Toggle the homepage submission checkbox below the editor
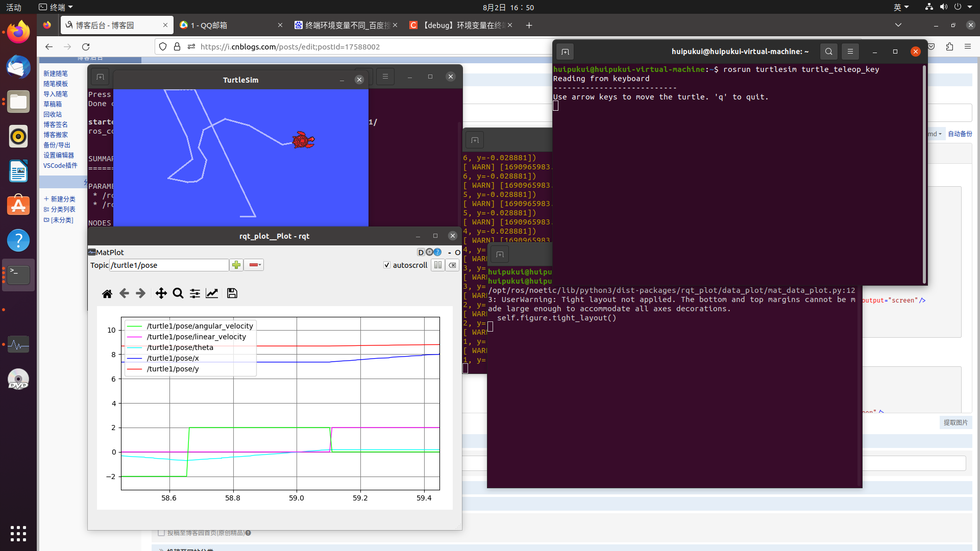Image resolution: width=980 pixels, height=551 pixels. click(161, 533)
